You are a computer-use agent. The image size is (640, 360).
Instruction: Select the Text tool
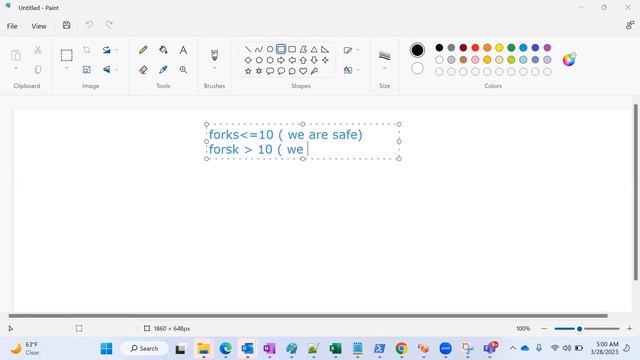click(x=183, y=50)
